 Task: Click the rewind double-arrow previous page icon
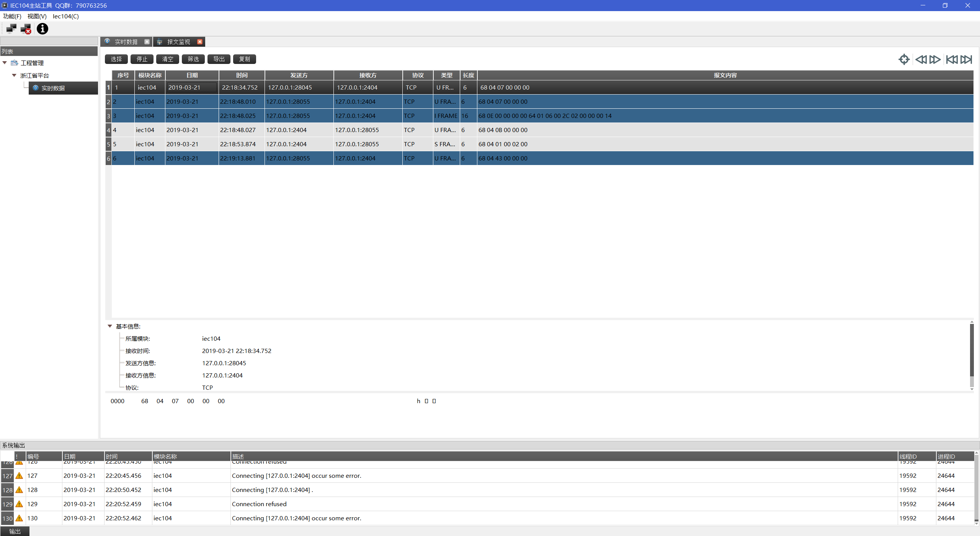[921, 59]
